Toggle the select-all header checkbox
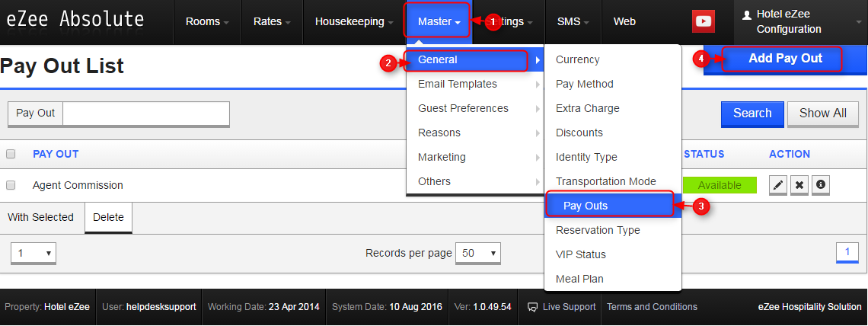The width and height of the screenshot is (868, 326). [x=11, y=155]
